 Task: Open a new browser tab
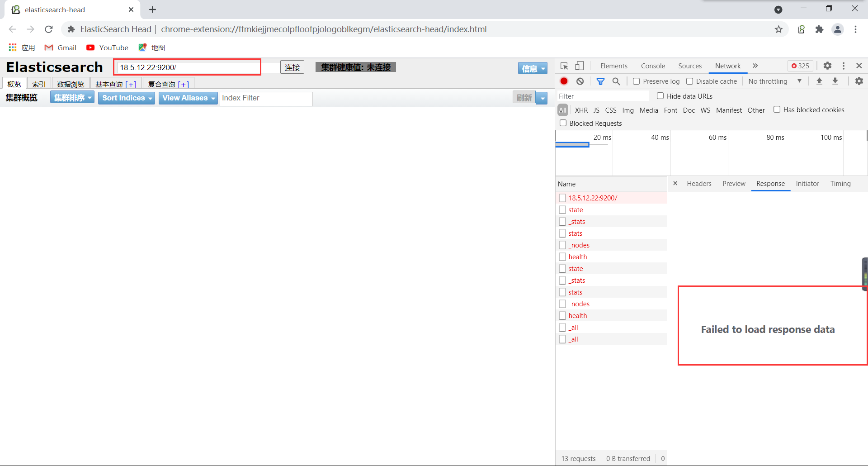point(153,10)
